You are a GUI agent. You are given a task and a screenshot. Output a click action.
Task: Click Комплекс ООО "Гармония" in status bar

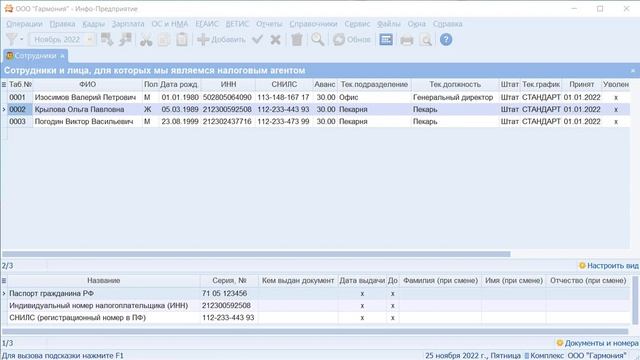point(575,356)
